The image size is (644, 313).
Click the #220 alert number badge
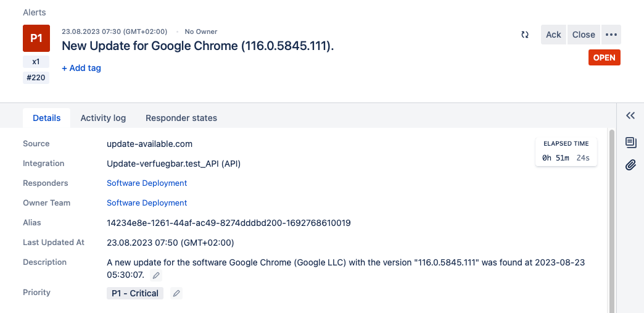[36, 78]
